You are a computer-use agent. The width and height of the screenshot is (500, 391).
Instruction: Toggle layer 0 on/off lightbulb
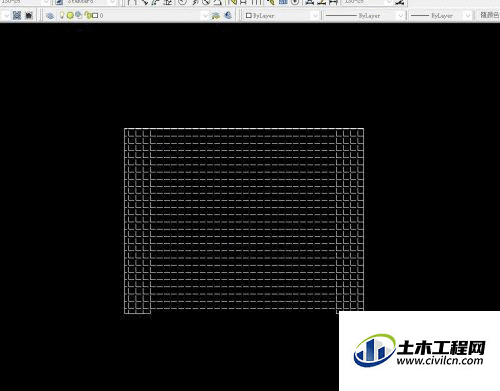62,15
